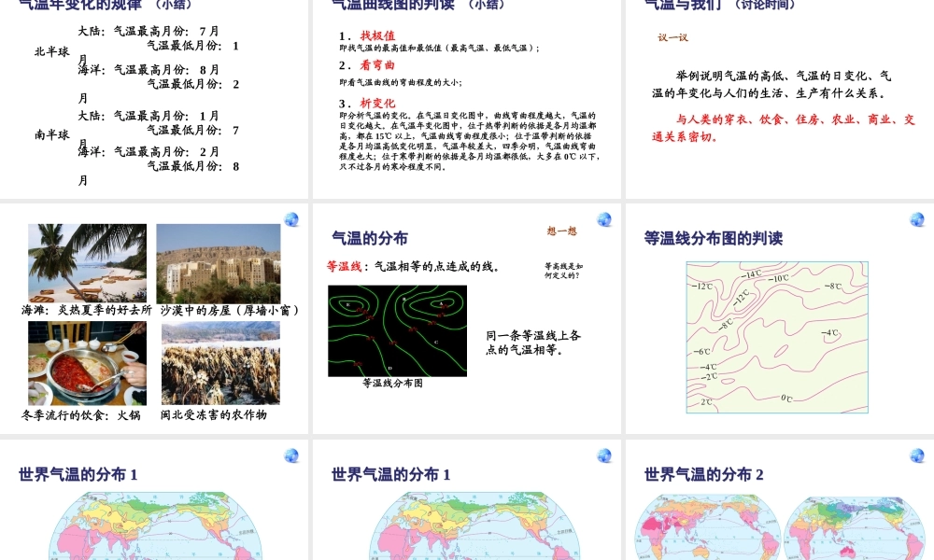Select the world map on second 世界气温的分布 1 slide
The height and width of the screenshot is (560, 934).
point(474,526)
